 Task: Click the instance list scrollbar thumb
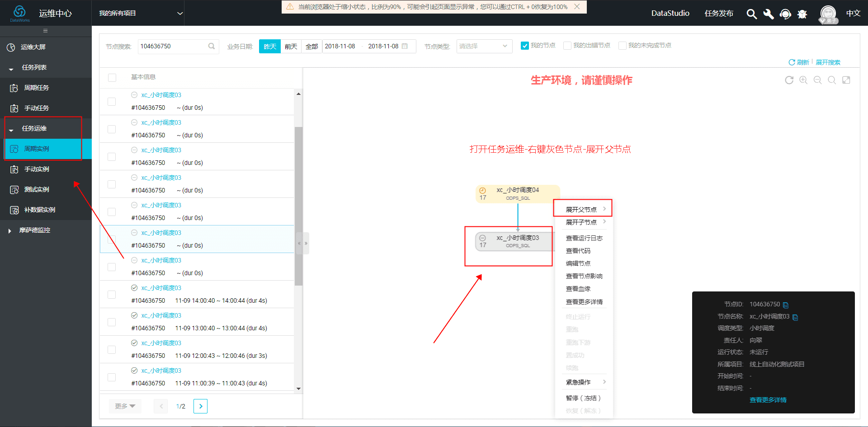[298, 206]
